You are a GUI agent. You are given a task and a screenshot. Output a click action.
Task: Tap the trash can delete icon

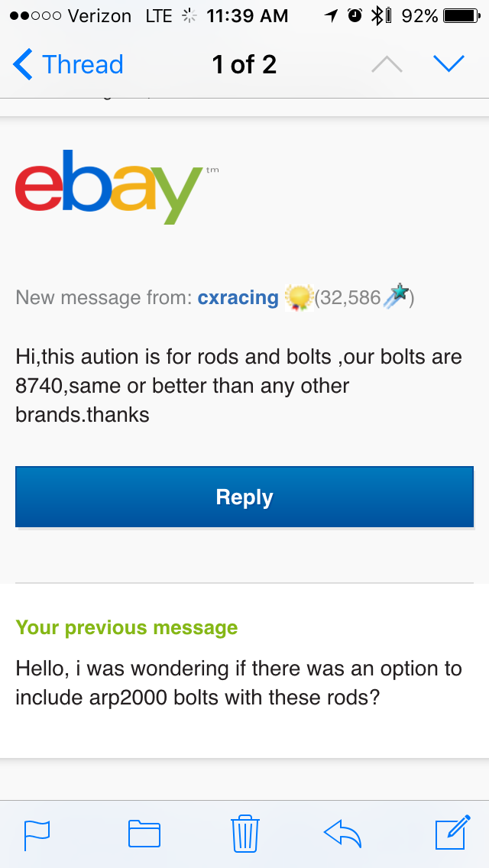pos(245,833)
